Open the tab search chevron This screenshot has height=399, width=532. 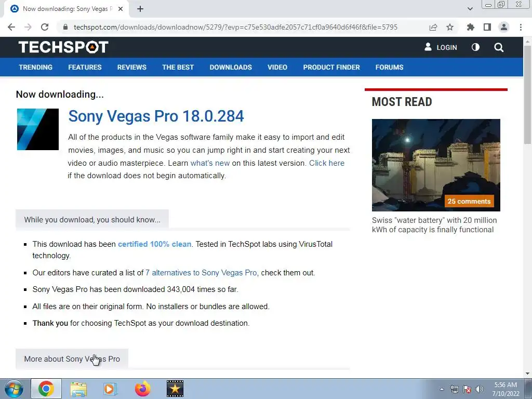(x=470, y=9)
